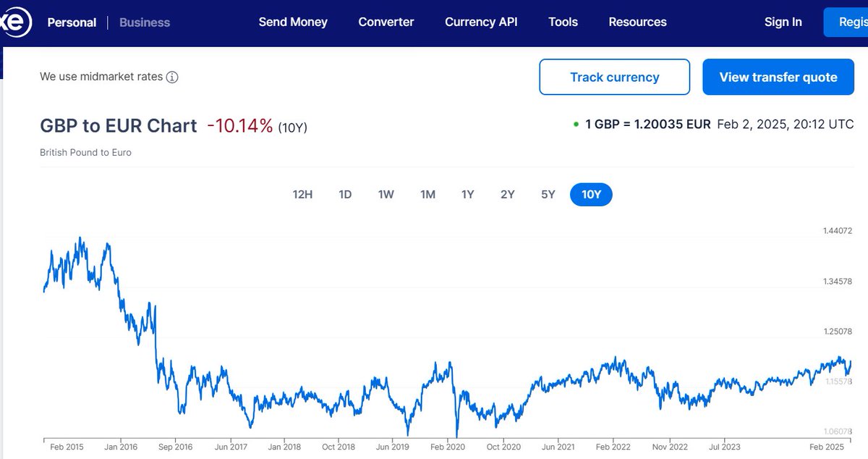The width and height of the screenshot is (868, 459).
Task: Switch to the Personal section
Action: point(72,22)
